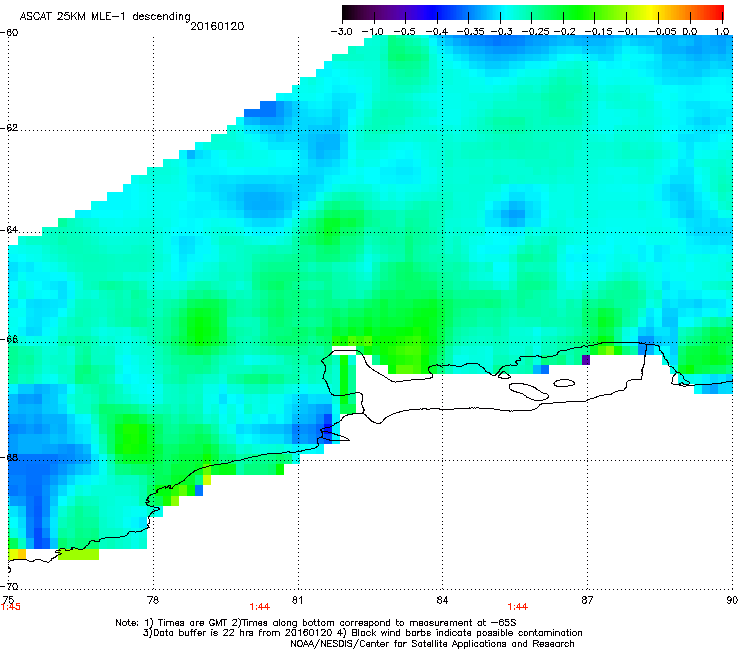The width and height of the screenshot is (740, 650).
Task: Click the red "1:44" between longitudes 84 and 87
Action: point(517,607)
